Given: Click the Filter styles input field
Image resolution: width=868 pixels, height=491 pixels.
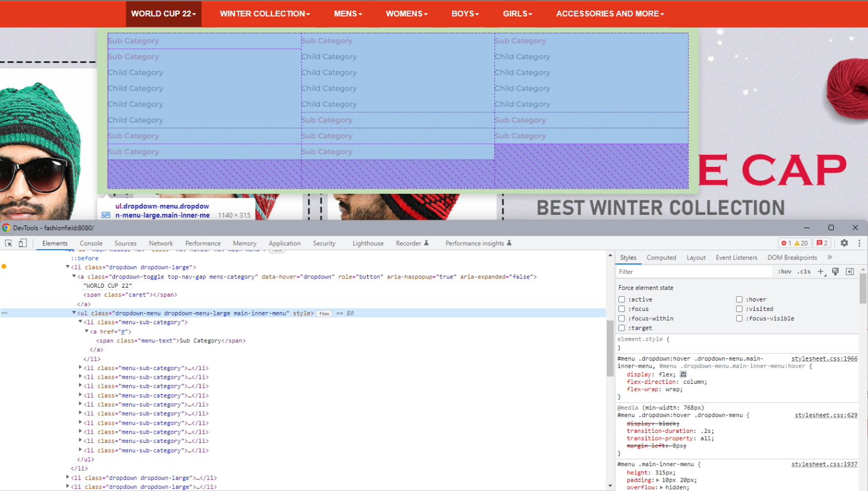Looking at the screenshot, I should pos(694,271).
